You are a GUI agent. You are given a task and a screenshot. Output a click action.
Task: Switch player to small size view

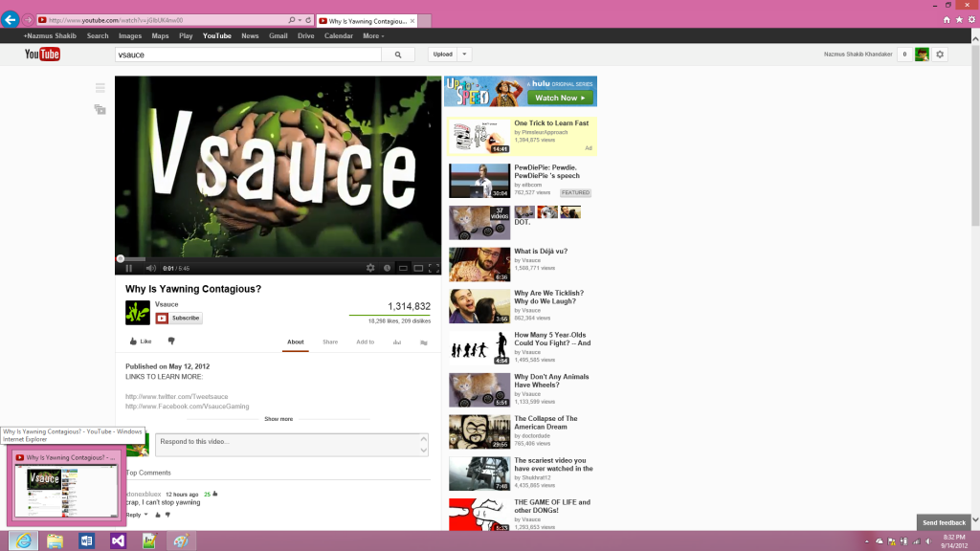pyautogui.click(x=403, y=268)
